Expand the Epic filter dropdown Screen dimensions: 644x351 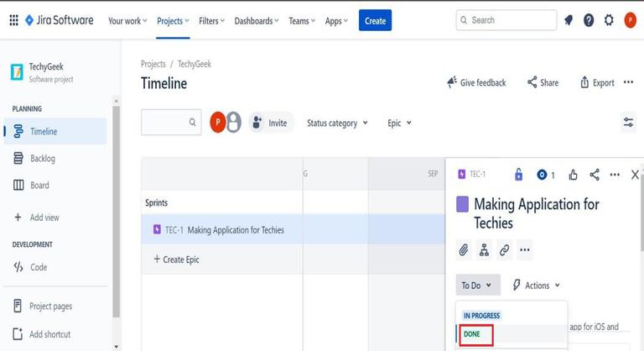click(399, 123)
